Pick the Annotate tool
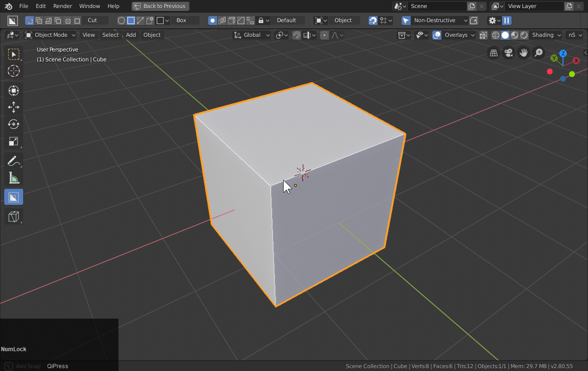588x371 pixels. coord(13,161)
